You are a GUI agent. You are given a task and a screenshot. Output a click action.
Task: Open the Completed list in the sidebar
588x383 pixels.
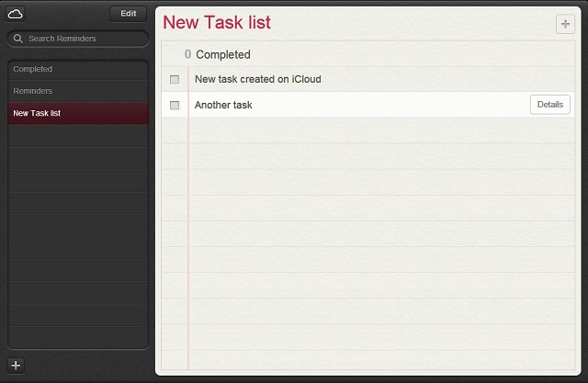point(33,69)
